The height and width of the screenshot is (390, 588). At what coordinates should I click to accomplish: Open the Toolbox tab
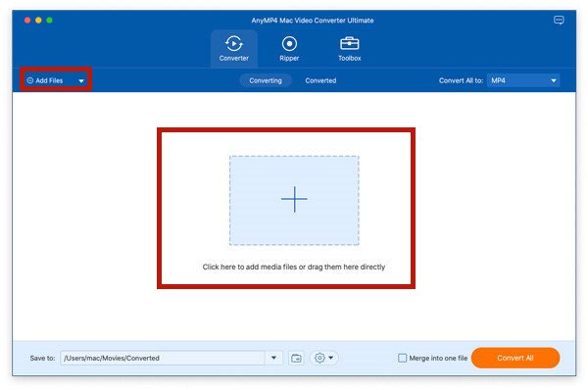pos(349,49)
